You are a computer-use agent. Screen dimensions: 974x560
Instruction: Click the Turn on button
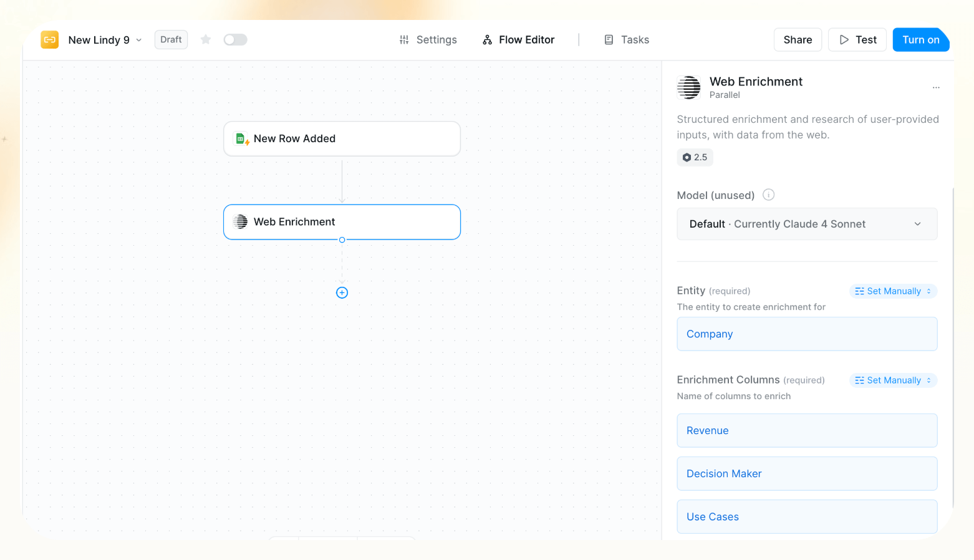pos(920,40)
